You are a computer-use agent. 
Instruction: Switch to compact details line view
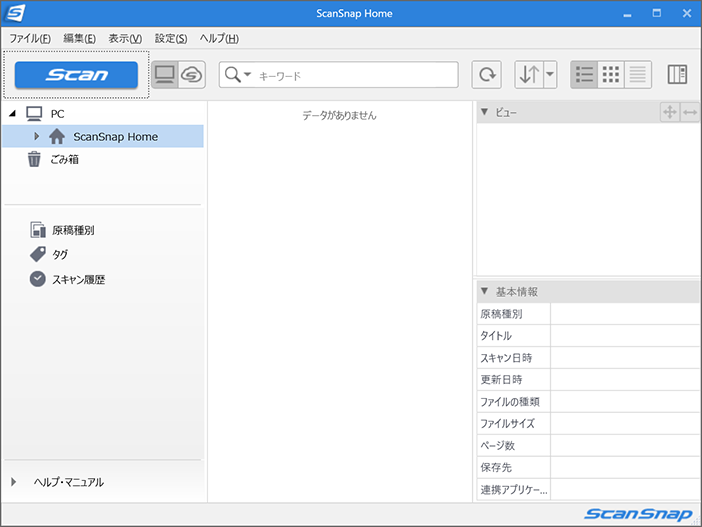638,74
